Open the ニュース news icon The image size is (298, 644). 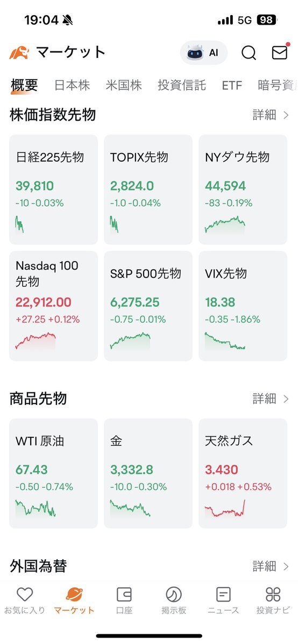coord(223,594)
